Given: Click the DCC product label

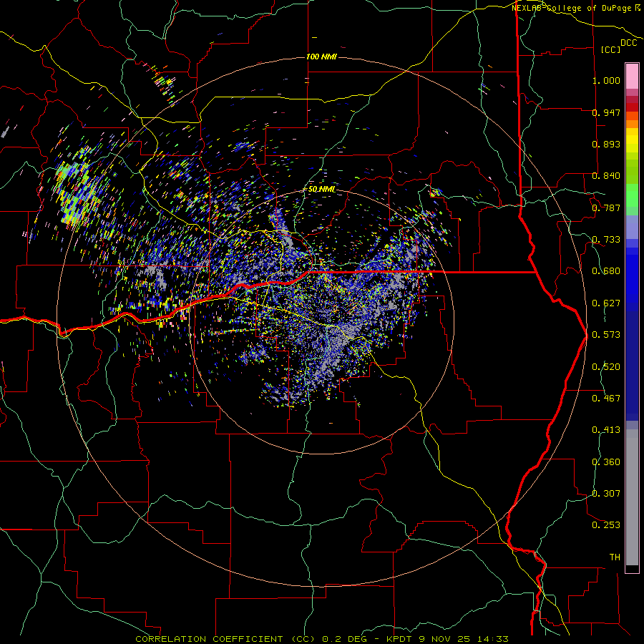Looking at the screenshot, I should coord(628,43).
